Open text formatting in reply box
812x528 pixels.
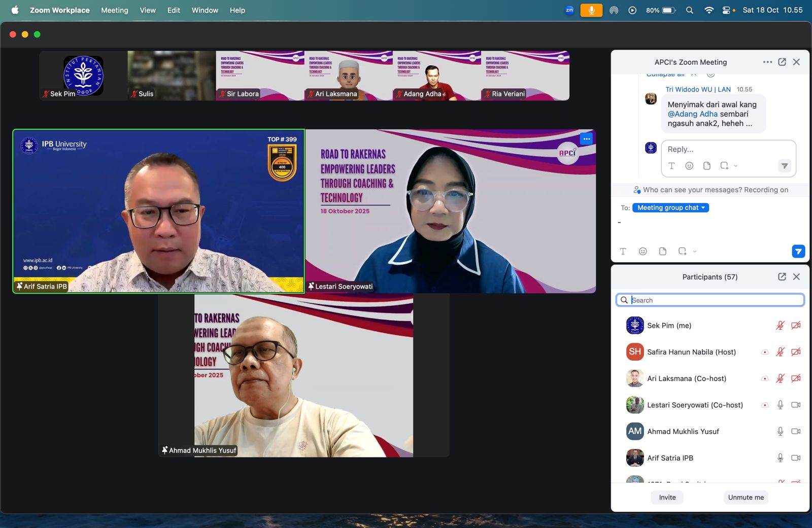point(671,166)
